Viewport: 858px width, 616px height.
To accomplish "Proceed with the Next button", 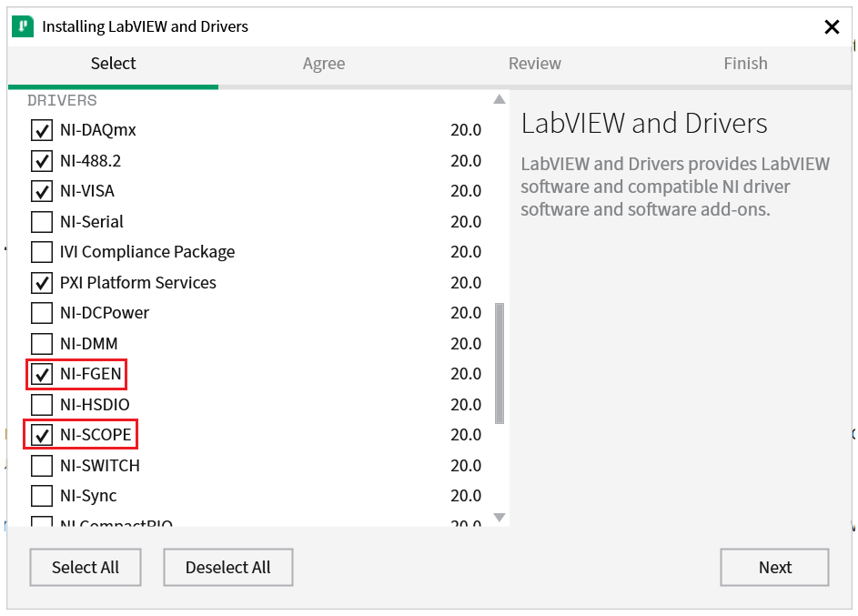I will click(775, 567).
